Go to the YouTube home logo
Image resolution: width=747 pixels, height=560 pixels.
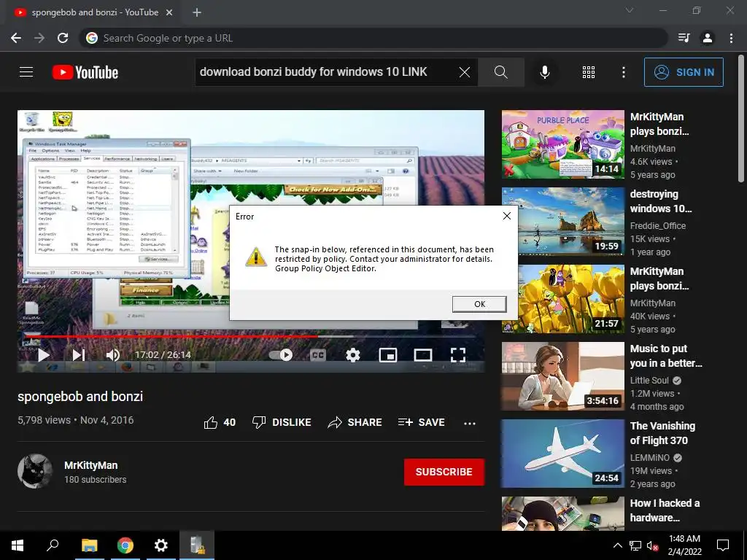[85, 72]
